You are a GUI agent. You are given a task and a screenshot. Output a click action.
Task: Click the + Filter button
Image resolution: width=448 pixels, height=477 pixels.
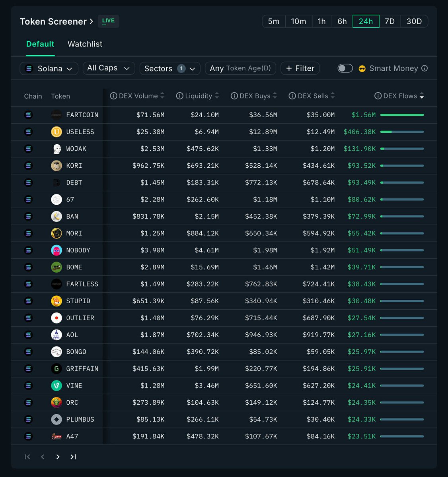300,68
